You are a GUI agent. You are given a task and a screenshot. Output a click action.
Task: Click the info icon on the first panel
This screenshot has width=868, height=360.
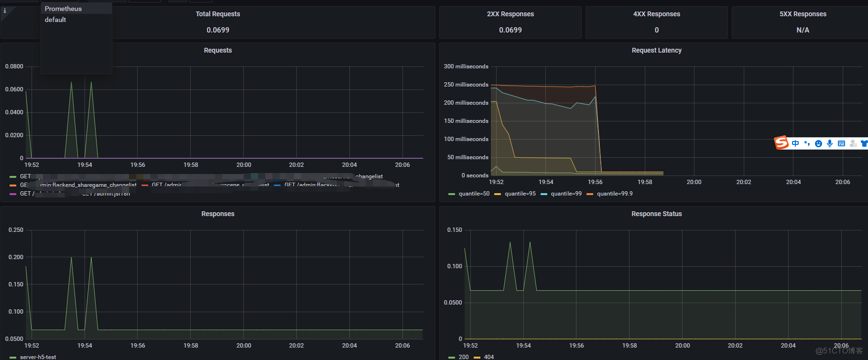tap(5, 11)
